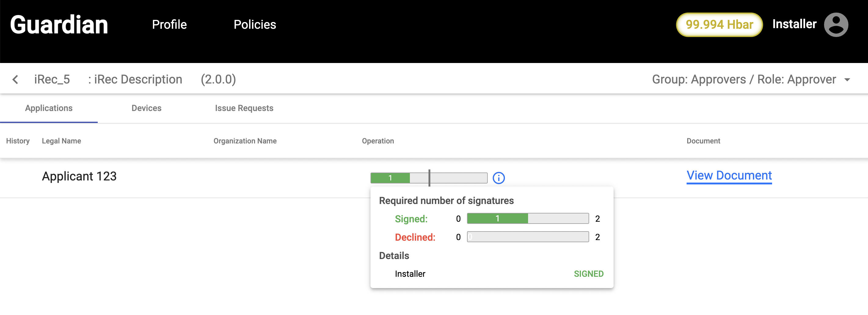The width and height of the screenshot is (868, 315).
Task: Open the Policies menu
Action: point(255,25)
